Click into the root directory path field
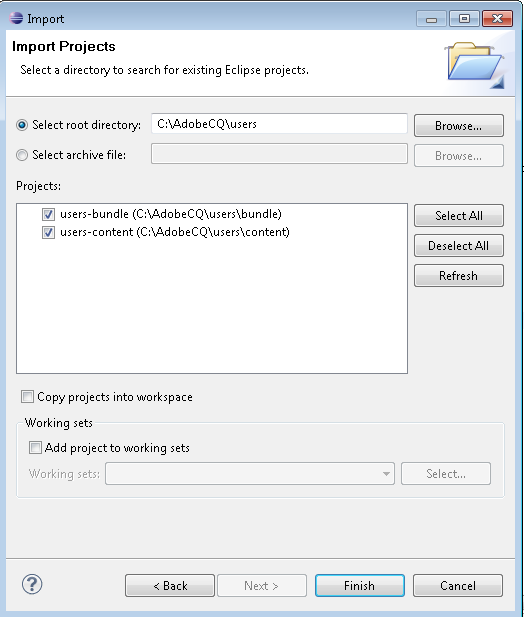The width and height of the screenshot is (524, 617). click(x=279, y=124)
